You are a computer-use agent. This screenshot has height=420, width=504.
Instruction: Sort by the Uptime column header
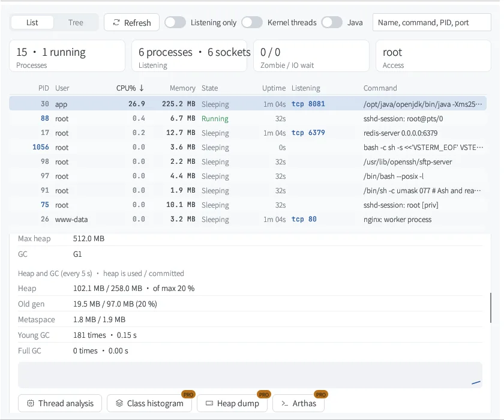[274, 88]
